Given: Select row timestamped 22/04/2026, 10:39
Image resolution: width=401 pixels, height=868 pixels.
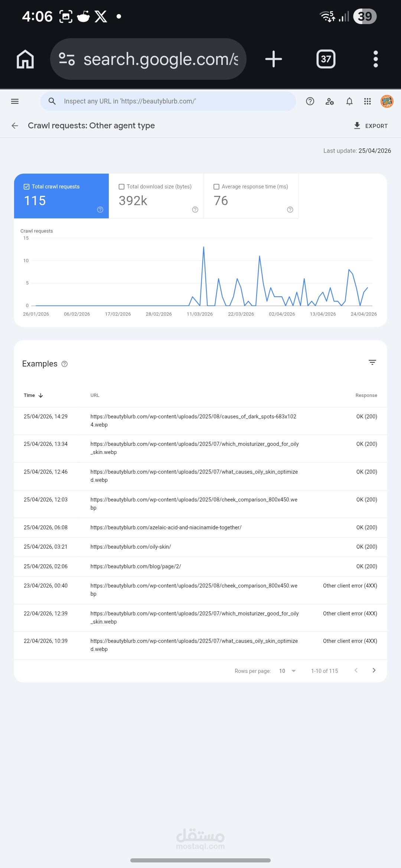Looking at the screenshot, I should 200,645.
